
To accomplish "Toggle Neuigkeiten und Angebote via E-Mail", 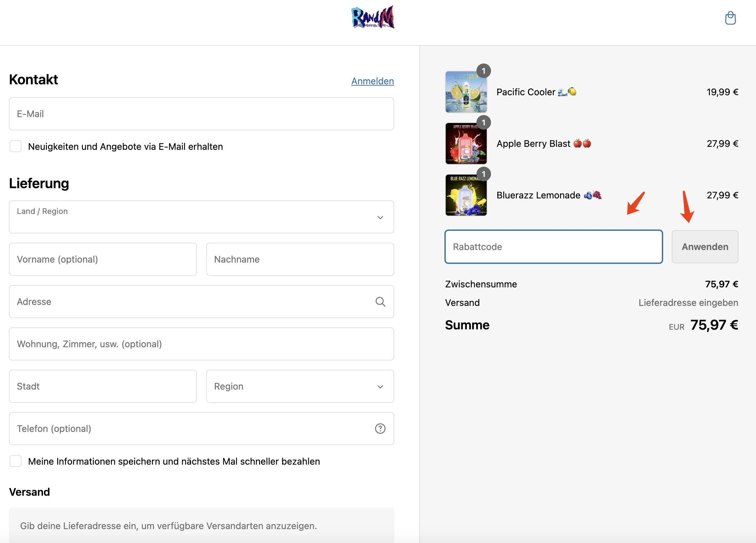I will pyautogui.click(x=17, y=146).
